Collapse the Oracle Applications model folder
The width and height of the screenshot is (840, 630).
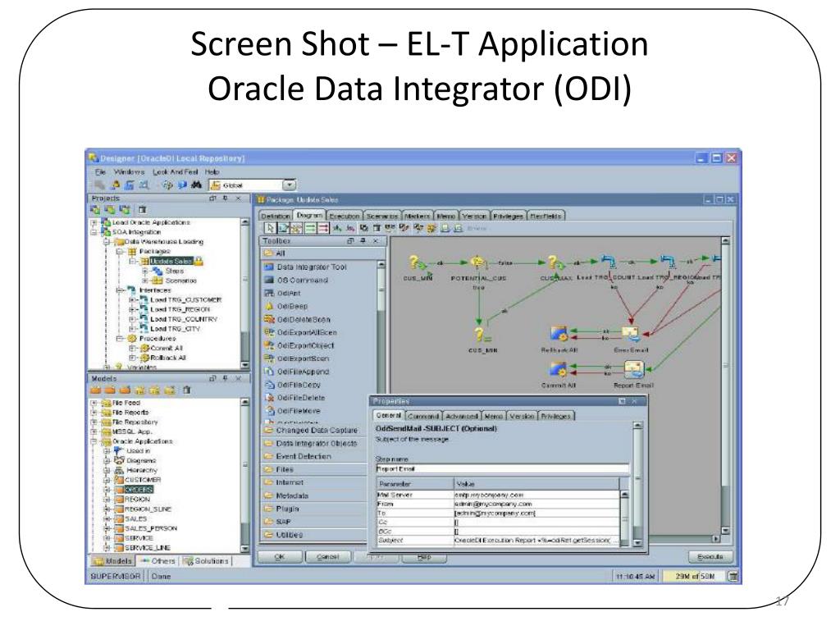[94, 441]
